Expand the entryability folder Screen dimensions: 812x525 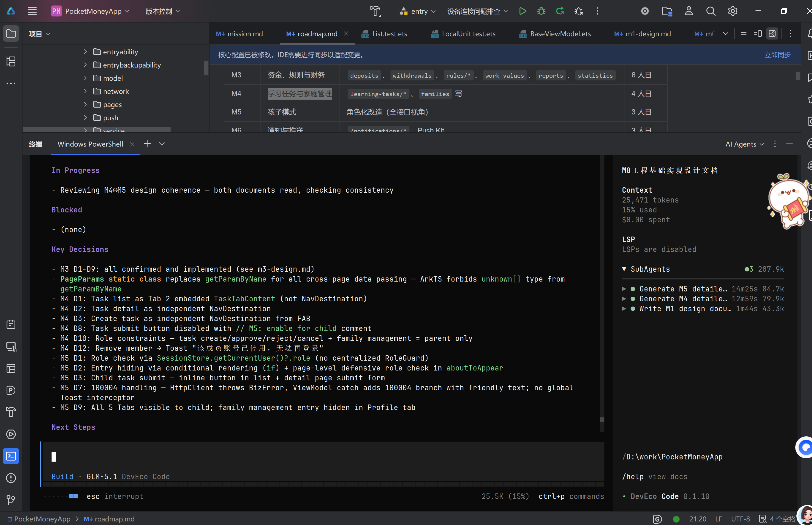pos(86,52)
